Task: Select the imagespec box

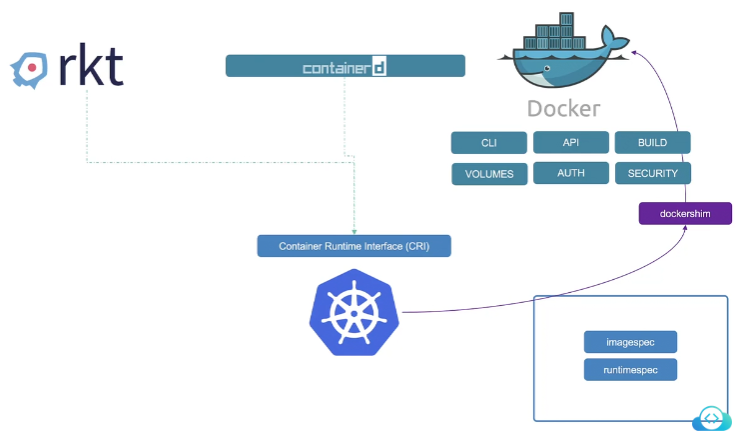Action: pyautogui.click(x=630, y=342)
